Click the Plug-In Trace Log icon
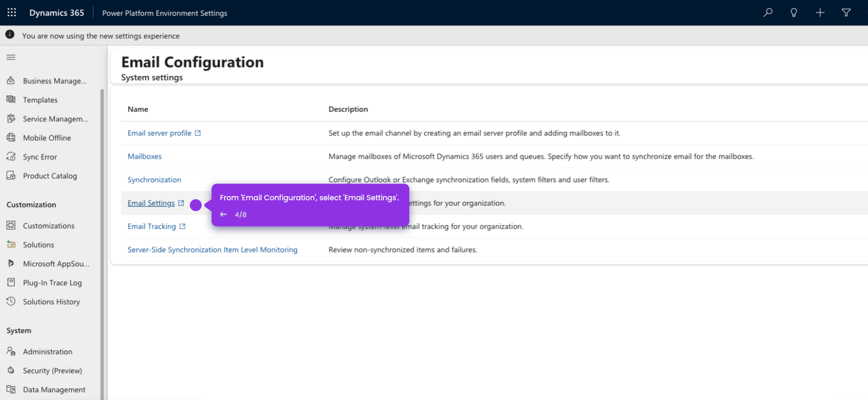The width and height of the screenshot is (868, 400). (x=11, y=282)
